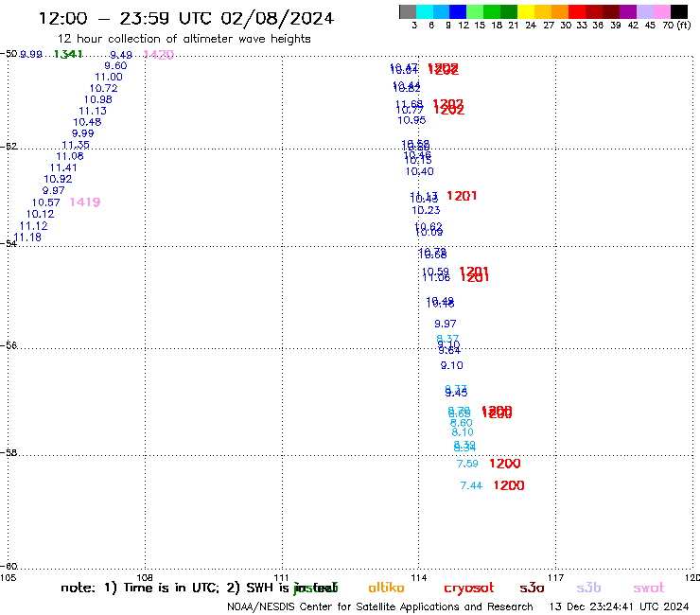Click the wave height value '11.41'

63,167
